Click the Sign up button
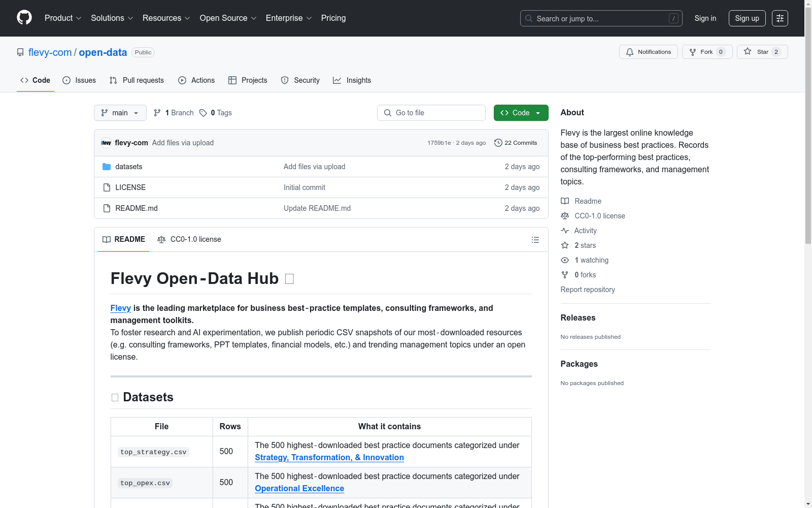 pos(747,18)
